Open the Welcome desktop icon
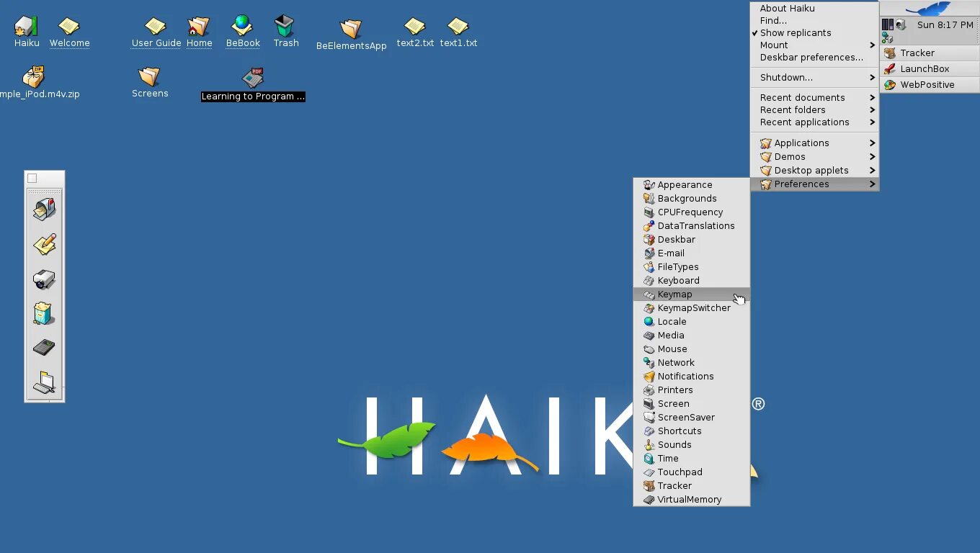The height and width of the screenshot is (553, 980). coord(68,27)
